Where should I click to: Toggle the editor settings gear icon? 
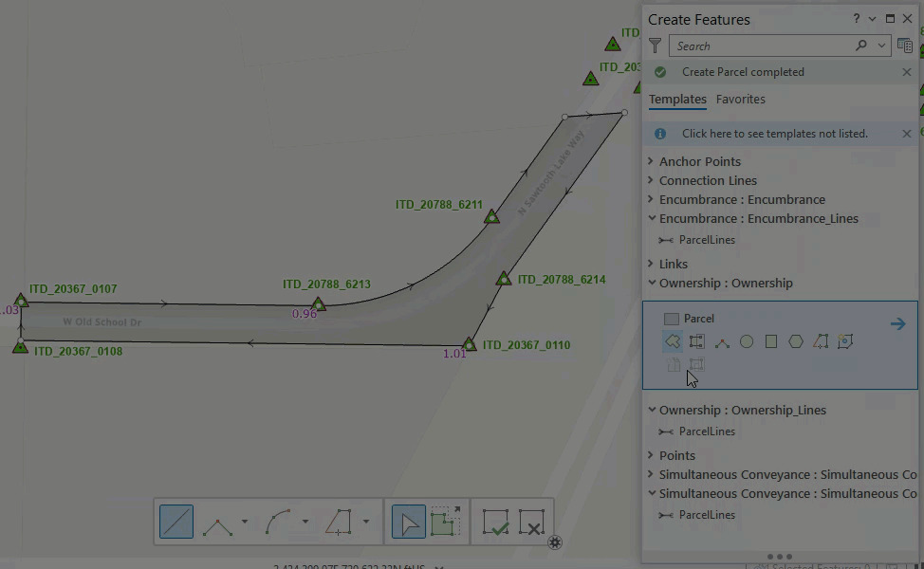point(554,542)
